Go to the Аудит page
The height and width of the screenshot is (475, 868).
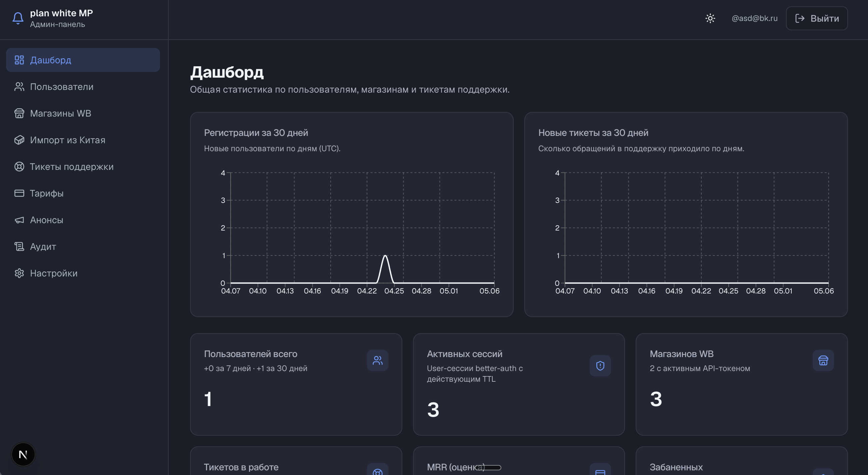(83, 246)
